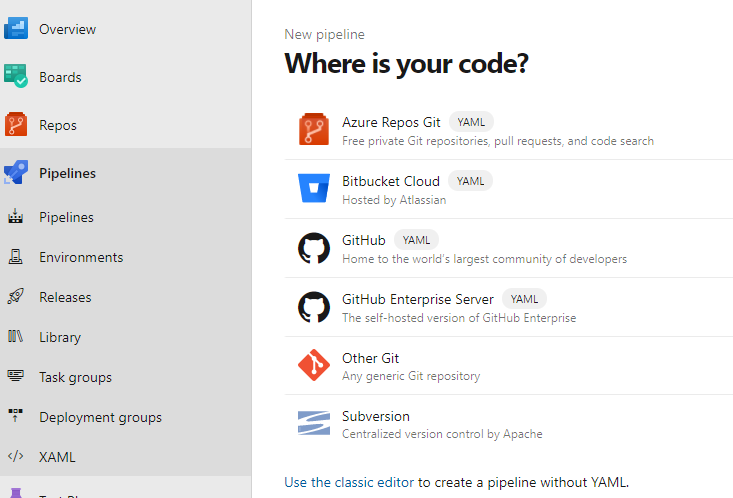The height and width of the screenshot is (498, 733).
Task: Open the Pipelines sub-item in sidebar
Action: click(66, 217)
